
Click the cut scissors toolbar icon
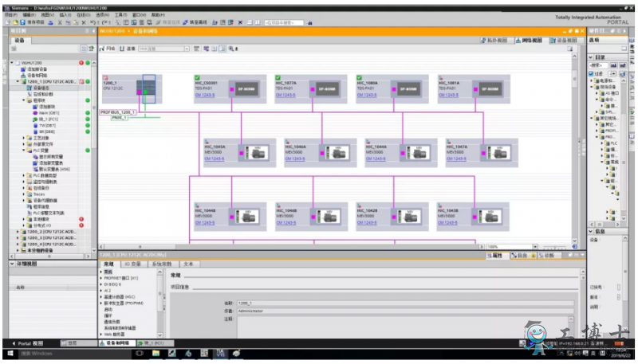[60, 22]
